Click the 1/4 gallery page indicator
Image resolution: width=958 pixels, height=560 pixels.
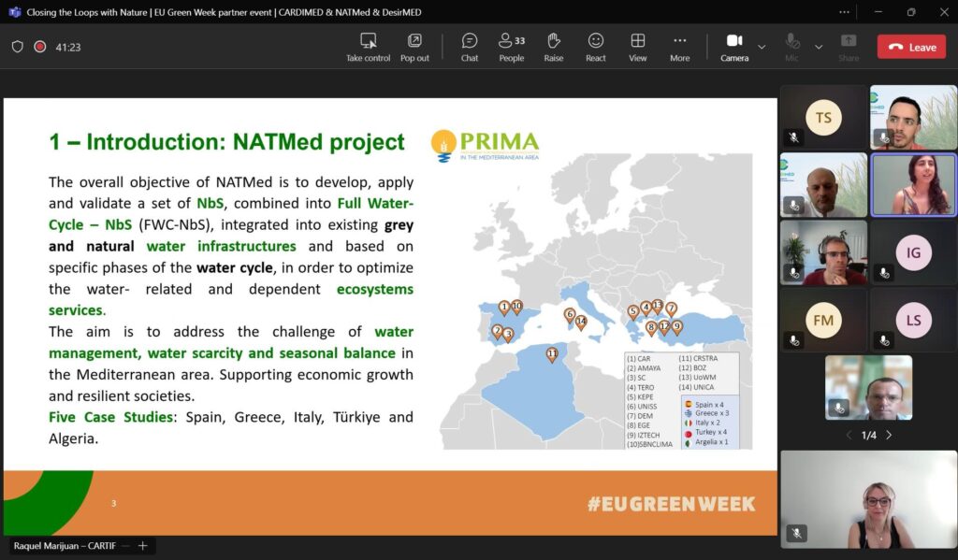pos(869,435)
